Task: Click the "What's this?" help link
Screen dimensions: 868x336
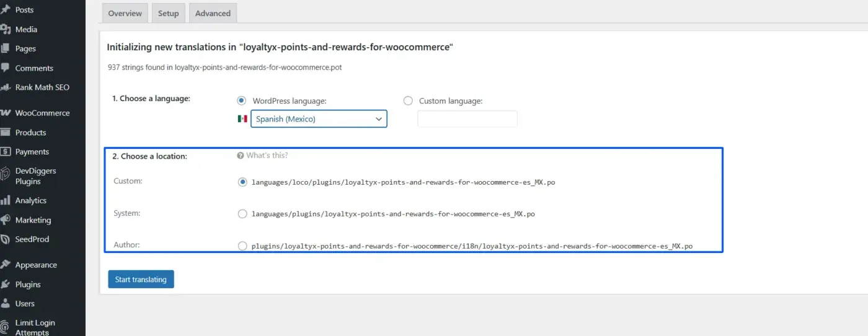Action: pyautogui.click(x=267, y=156)
